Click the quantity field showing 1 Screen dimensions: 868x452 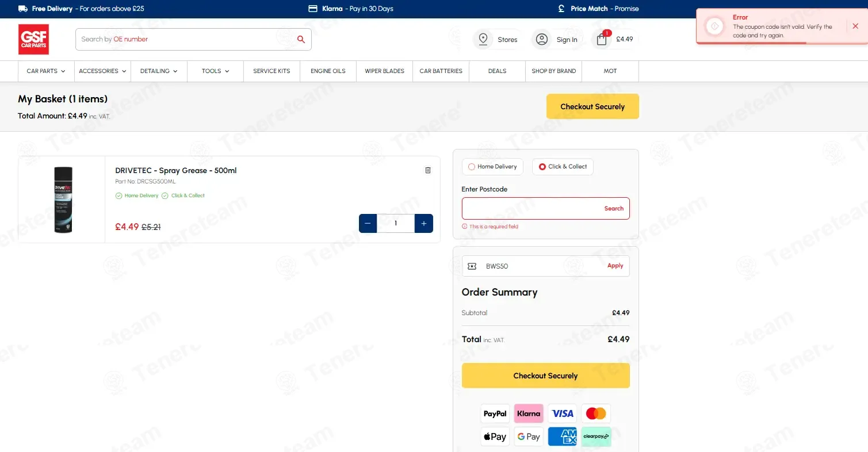(x=396, y=223)
